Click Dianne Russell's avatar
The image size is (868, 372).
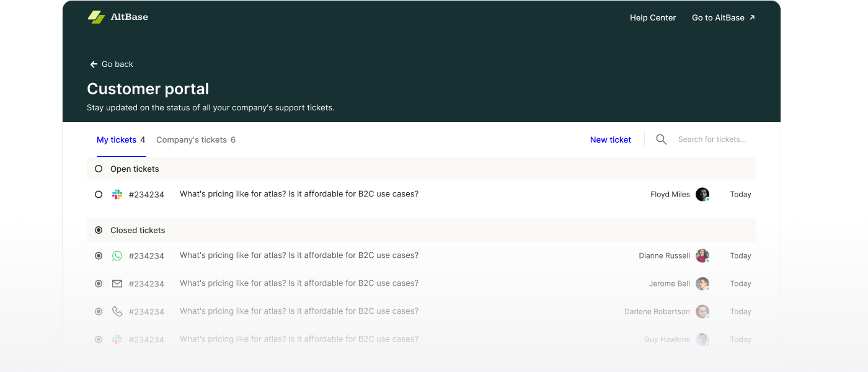[702, 255]
